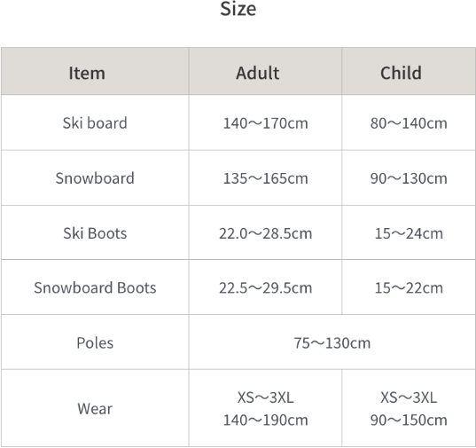Viewport: 476px width, 448px height.
Task: Click the Ski board row label
Action: (95, 123)
